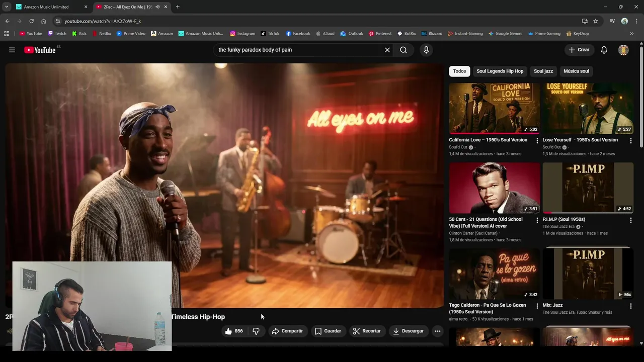Open the California Love video thumbnail
644x362 pixels.
click(x=494, y=108)
